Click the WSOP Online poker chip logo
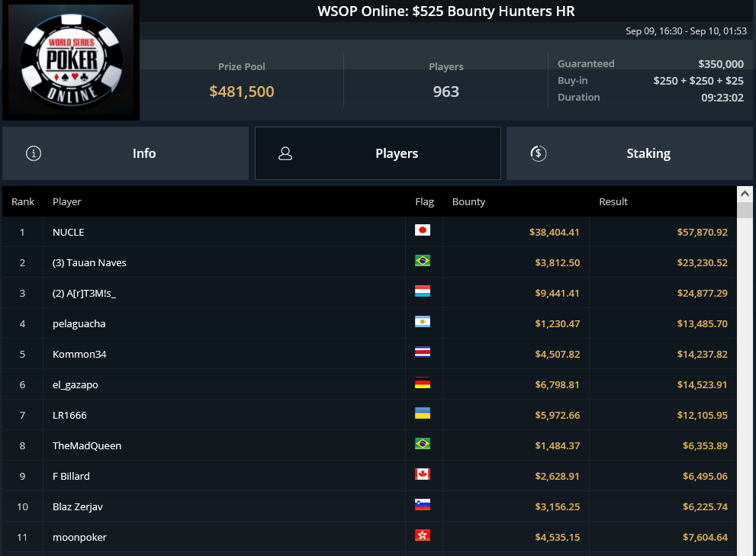Image resolution: width=756 pixels, height=556 pixels. (x=72, y=59)
